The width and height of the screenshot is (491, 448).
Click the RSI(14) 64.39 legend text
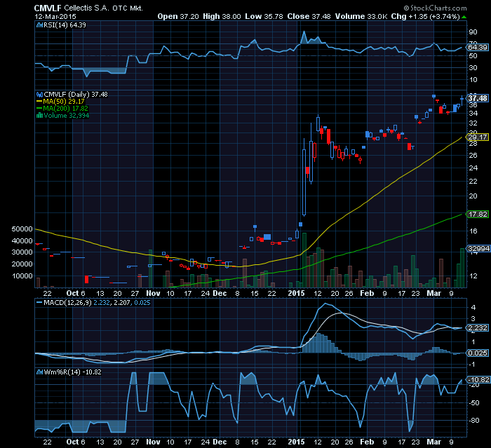tap(65, 25)
